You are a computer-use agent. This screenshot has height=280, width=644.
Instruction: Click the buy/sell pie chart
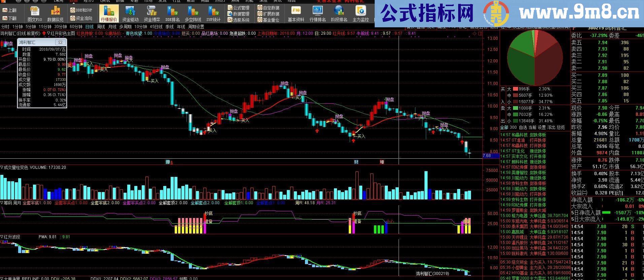tap(534, 57)
